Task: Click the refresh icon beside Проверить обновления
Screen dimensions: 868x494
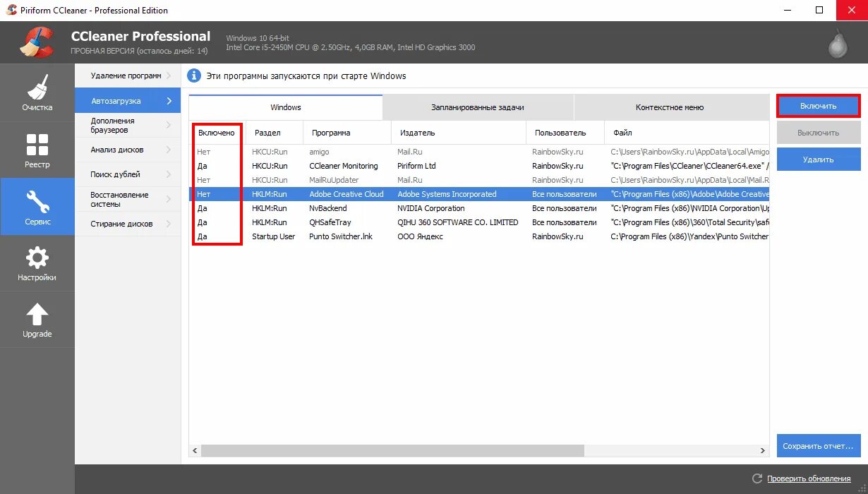Action: (x=757, y=478)
